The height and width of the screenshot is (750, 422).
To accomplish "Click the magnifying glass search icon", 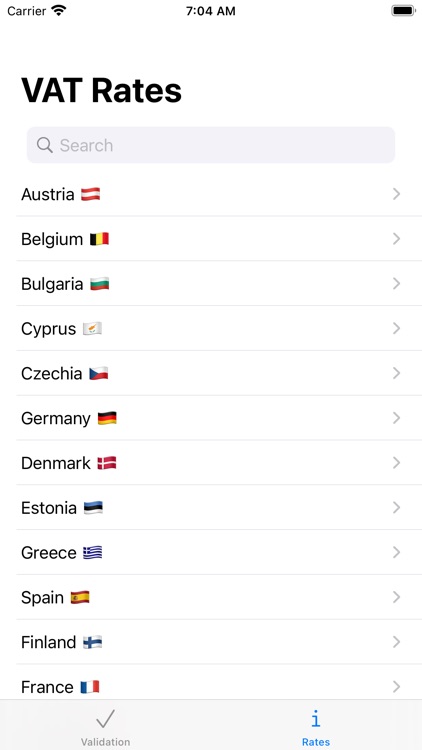I will click(x=44, y=145).
